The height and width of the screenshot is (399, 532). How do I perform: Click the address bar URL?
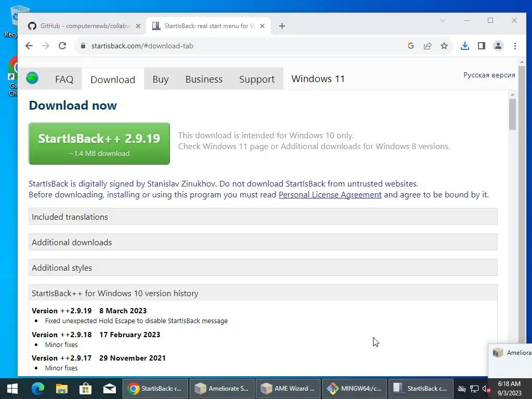(142, 46)
